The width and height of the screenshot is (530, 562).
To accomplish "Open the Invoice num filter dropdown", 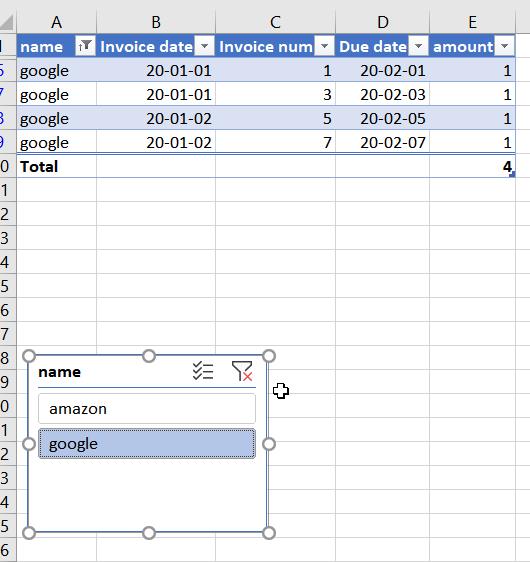I will click(x=324, y=46).
